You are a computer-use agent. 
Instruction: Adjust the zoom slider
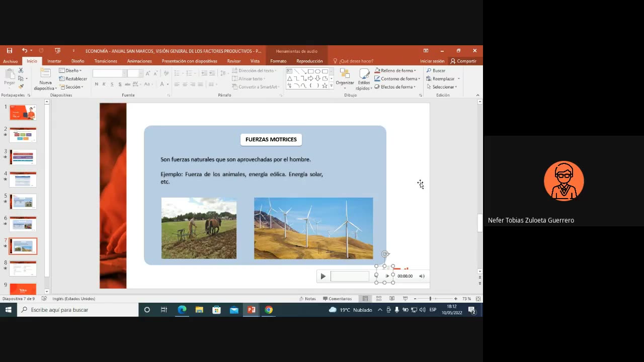click(430, 299)
